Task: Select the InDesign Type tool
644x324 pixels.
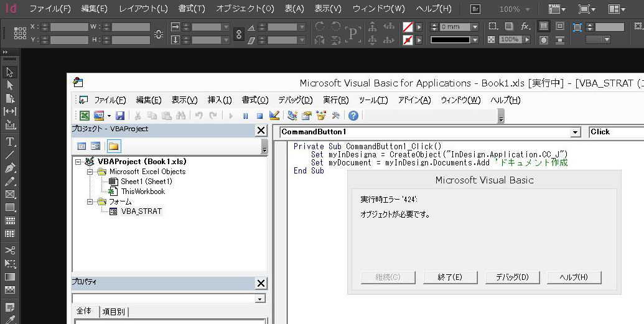Action: click(x=10, y=142)
